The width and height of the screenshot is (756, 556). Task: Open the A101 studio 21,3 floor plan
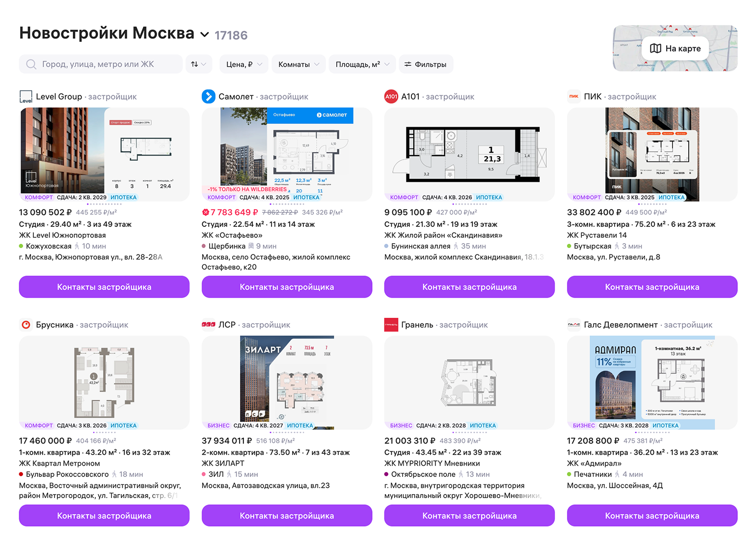(x=469, y=154)
